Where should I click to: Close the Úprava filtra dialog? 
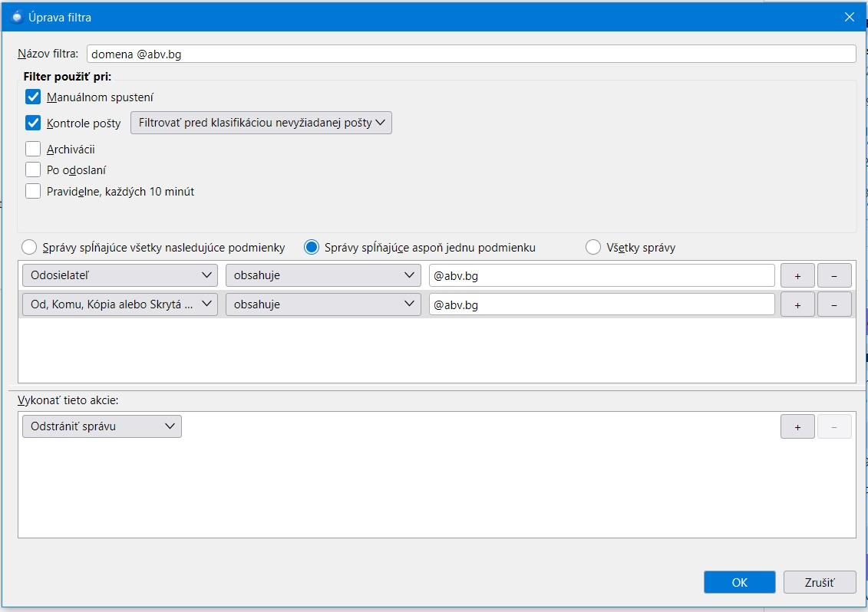tap(849, 17)
